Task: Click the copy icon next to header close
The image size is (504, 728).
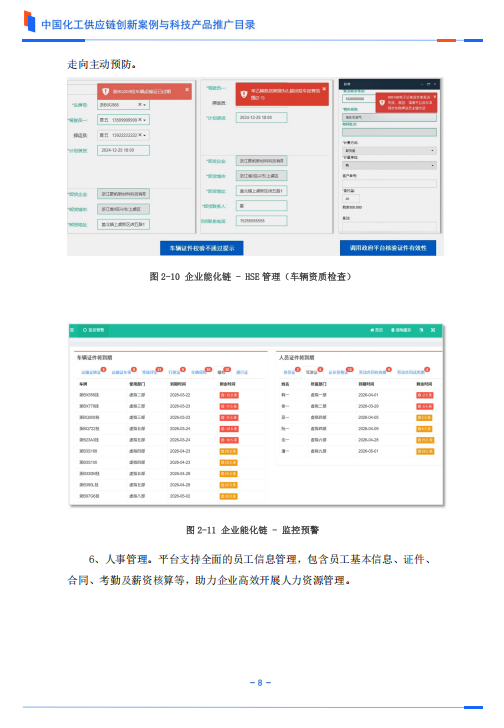Action: coord(421,330)
